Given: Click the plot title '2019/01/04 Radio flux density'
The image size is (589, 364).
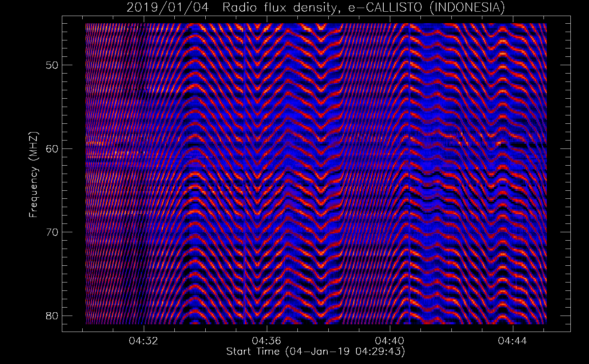Looking at the screenshot, I should point(316,8).
